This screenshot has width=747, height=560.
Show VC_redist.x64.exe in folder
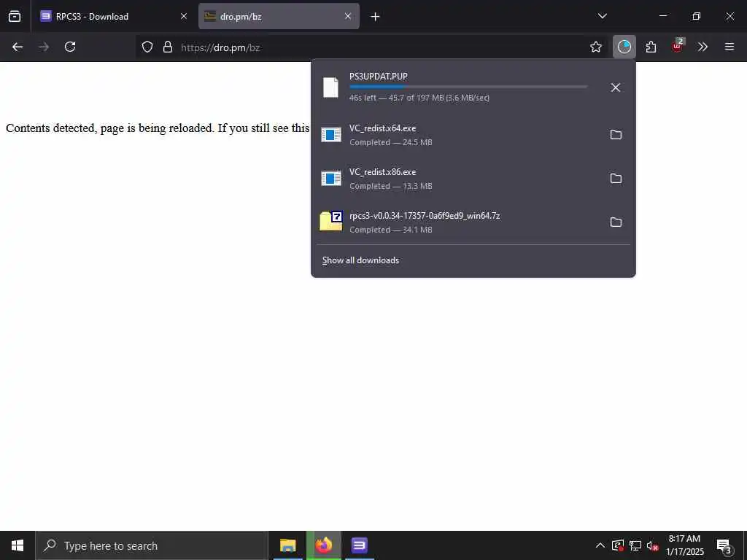click(616, 135)
